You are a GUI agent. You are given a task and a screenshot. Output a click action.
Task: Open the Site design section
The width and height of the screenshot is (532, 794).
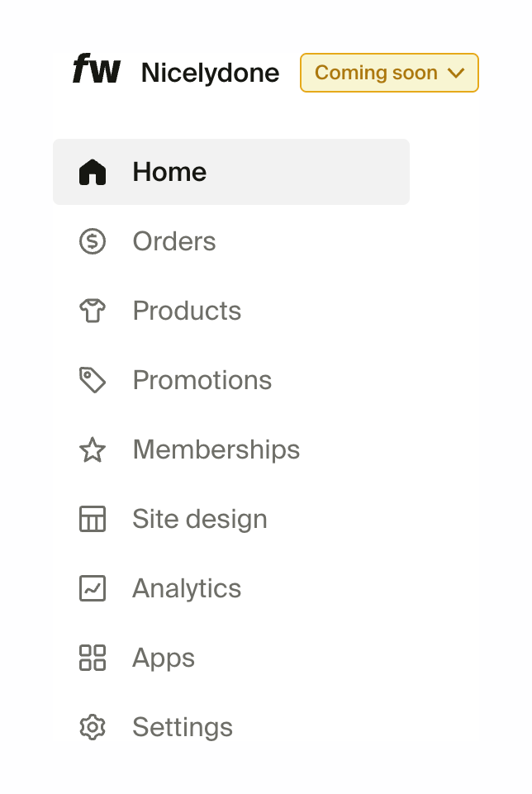pos(199,519)
